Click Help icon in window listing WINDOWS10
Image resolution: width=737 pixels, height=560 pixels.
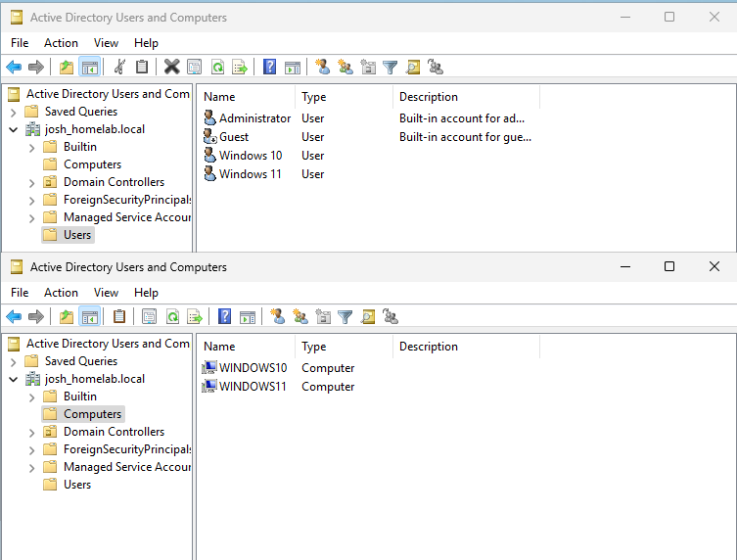click(224, 316)
